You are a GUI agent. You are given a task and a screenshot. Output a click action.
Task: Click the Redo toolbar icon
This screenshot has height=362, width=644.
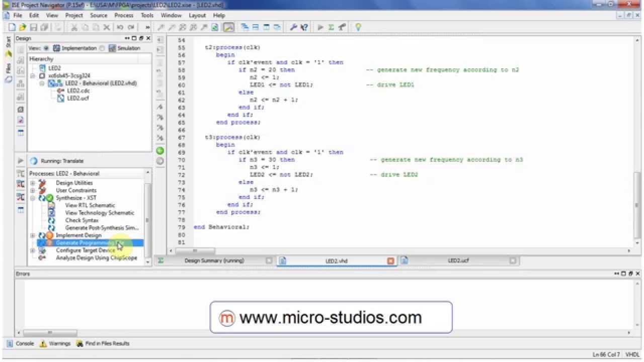pos(131,27)
